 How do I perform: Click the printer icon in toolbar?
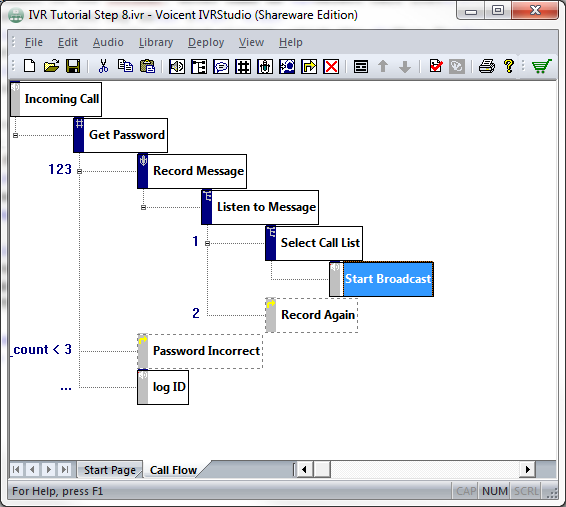coord(486,66)
